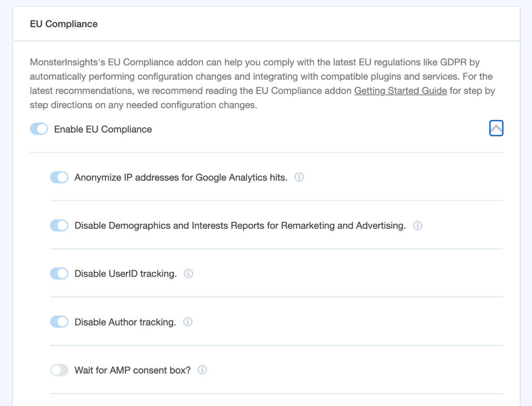532x406 pixels.
Task: Click the chevron icon to collapse EU Compliance settings
Action: coord(496,128)
